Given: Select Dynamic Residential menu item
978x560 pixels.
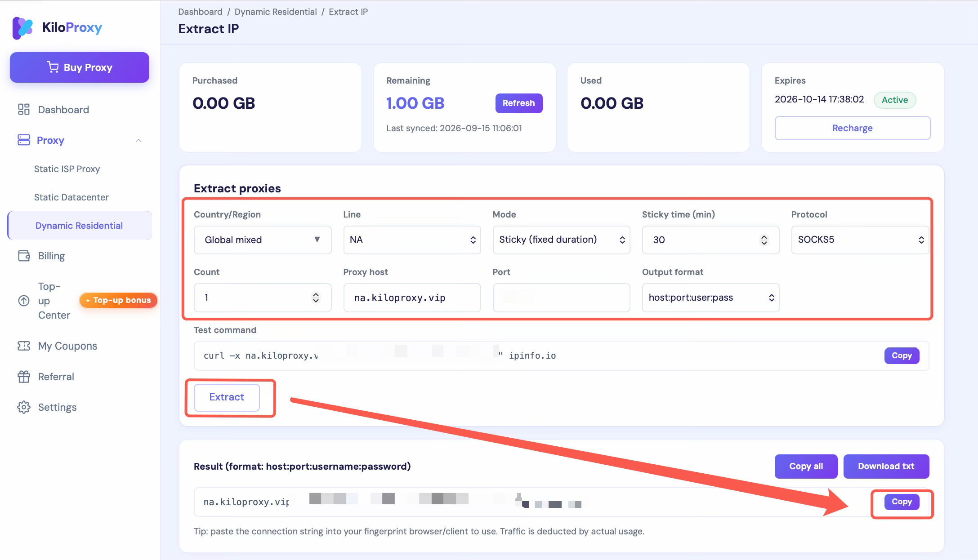Looking at the screenshot, I should click(x=79, y=226).
